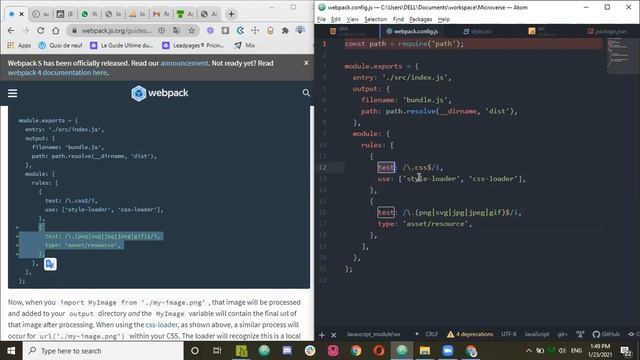Image resolution: width=640 pixels, height=360 pixels.
Task: Open the git branch dropdown in status bar
Action: coord(562,334)
